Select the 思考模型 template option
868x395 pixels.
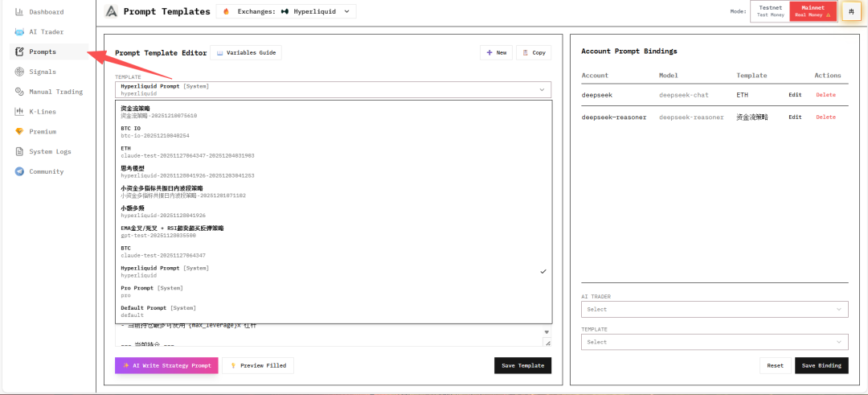pyautogui.click(x=334, y=171)
